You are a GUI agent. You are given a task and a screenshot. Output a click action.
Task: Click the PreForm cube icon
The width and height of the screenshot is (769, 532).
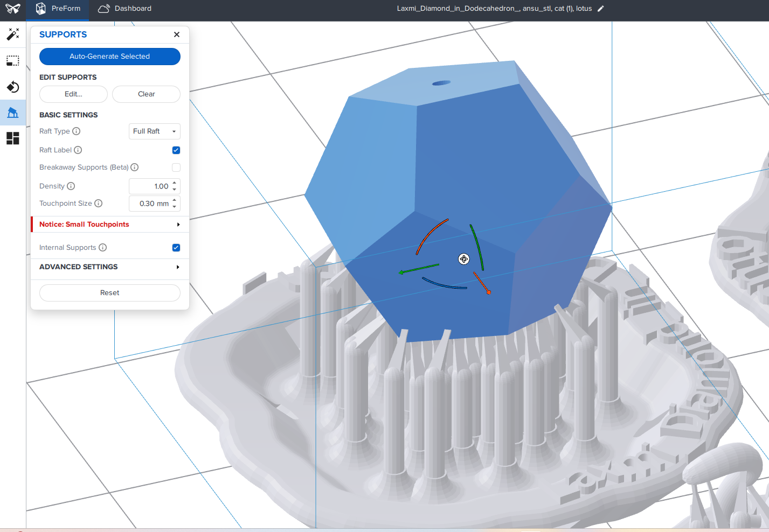[41, 9]
